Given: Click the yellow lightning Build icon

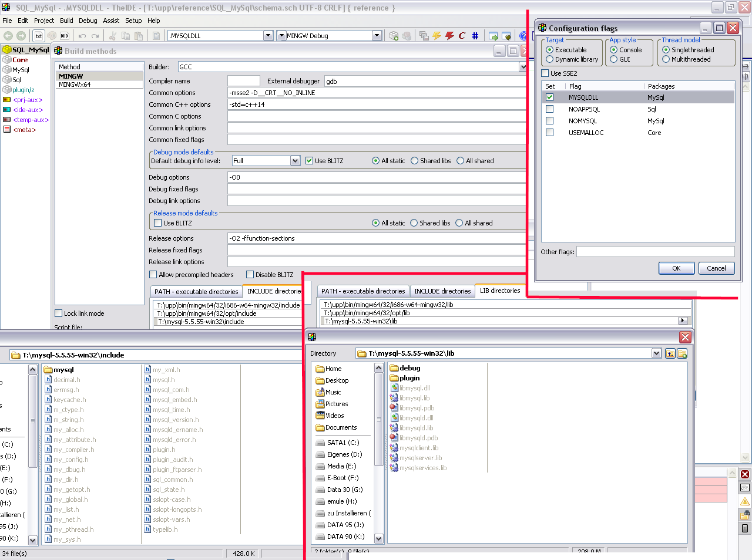Looking at the screenshot, I should (437, 36).
